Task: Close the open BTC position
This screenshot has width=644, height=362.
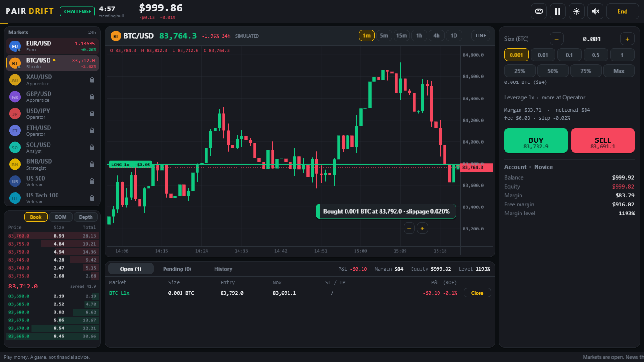Action: pyautogui.click(x=478, y=293)
